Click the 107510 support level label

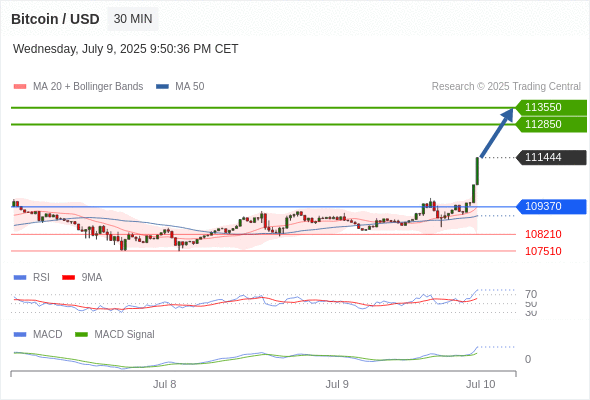click(543, 251)
